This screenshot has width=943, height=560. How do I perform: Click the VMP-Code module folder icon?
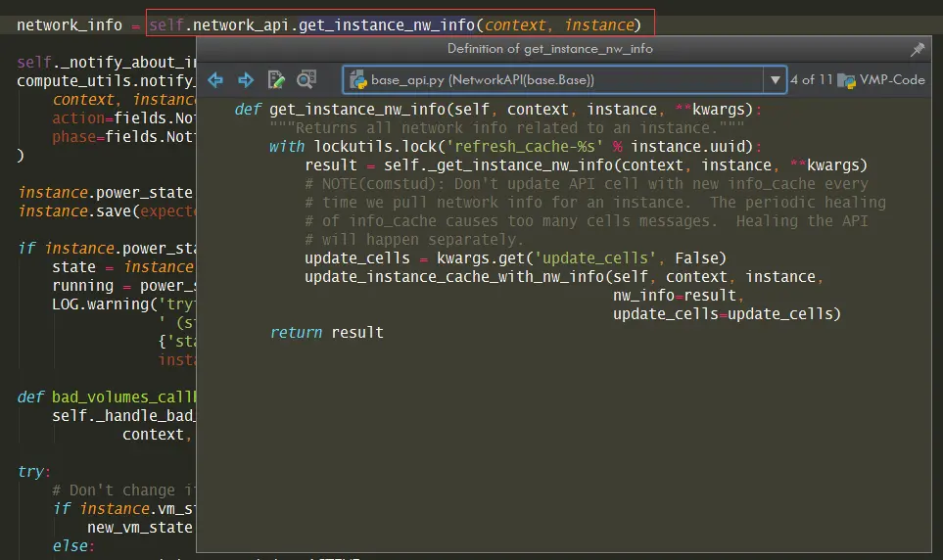point(846,80)
